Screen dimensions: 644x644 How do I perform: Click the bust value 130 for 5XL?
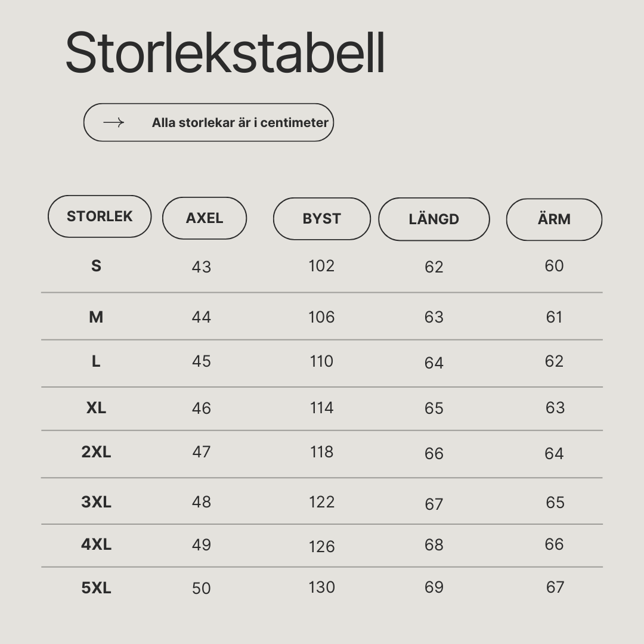(321, 587)
